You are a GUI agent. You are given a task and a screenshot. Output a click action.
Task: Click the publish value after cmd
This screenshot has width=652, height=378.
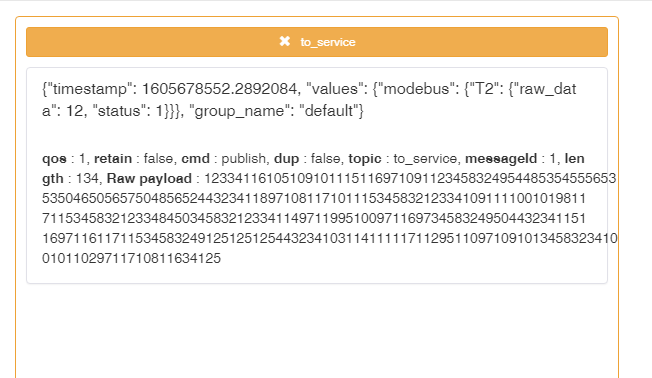point(244,159)
